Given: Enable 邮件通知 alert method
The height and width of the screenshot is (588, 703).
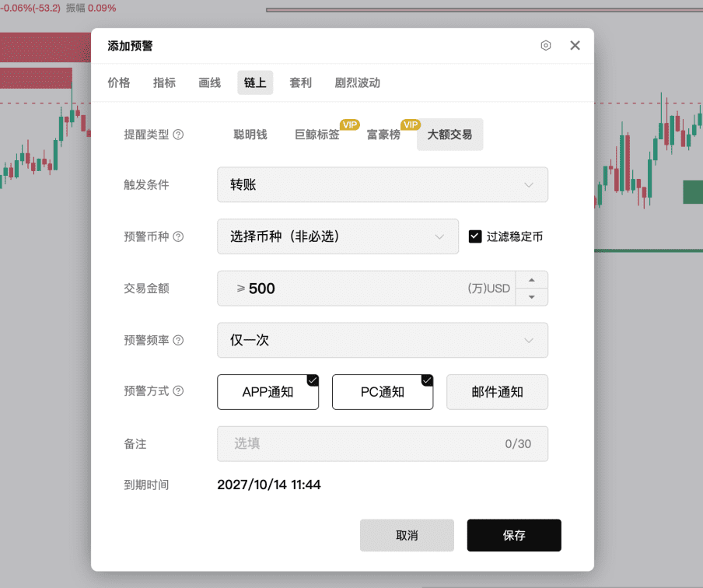Looking at the screenshot, I should pos(497,392).
